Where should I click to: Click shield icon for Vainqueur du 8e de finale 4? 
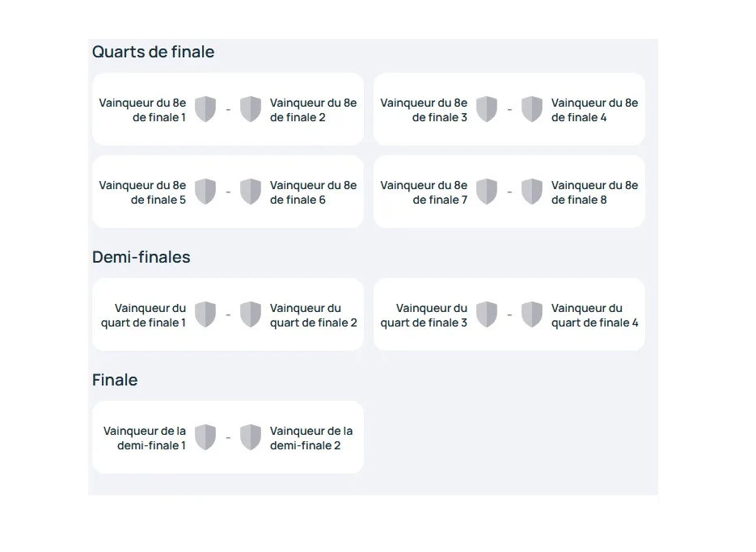(532, 109)
